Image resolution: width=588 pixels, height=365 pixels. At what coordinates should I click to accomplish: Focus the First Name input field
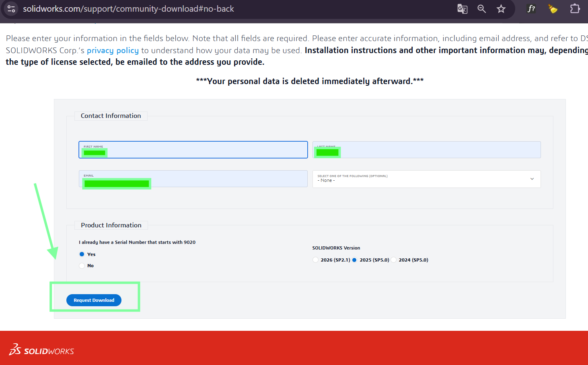[193, 150]
